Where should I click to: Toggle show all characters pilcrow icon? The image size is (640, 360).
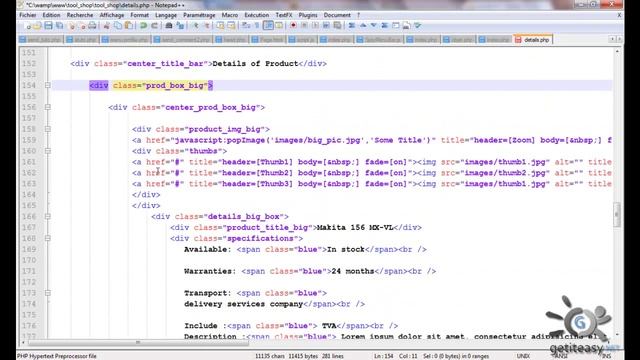click(x=257, y=26)
